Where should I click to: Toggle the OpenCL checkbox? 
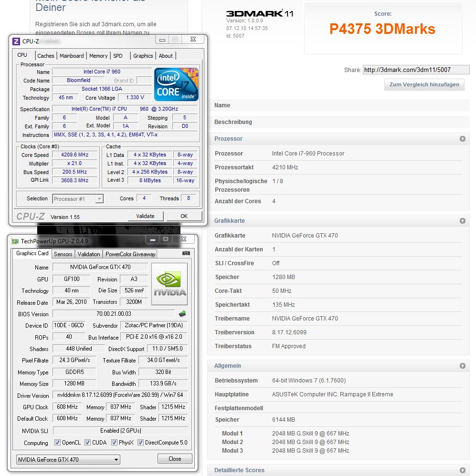coord(58,443)
